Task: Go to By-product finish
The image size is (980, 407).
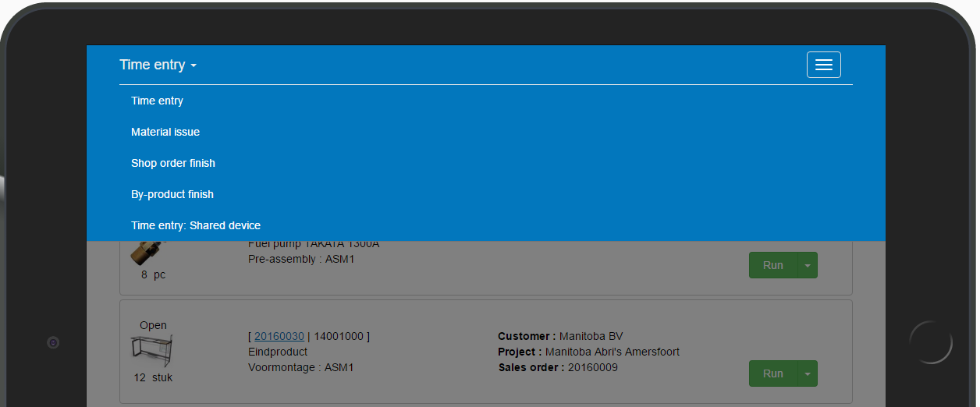Action: pyautogui.click(x=172, y=194)
